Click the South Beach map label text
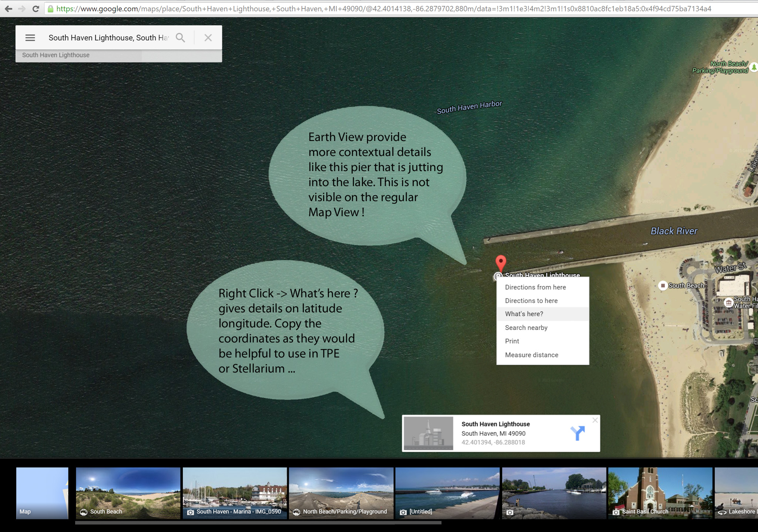This screenshot has width=758, height=532. (686, 285)
